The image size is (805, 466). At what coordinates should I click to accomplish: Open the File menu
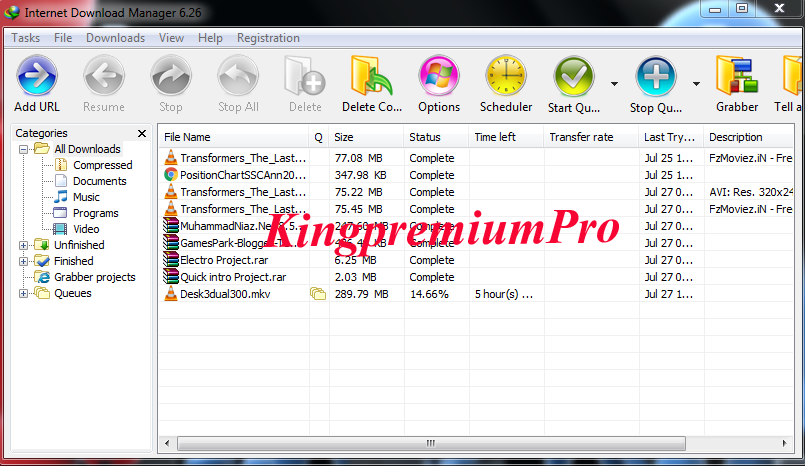coord(63,38)
